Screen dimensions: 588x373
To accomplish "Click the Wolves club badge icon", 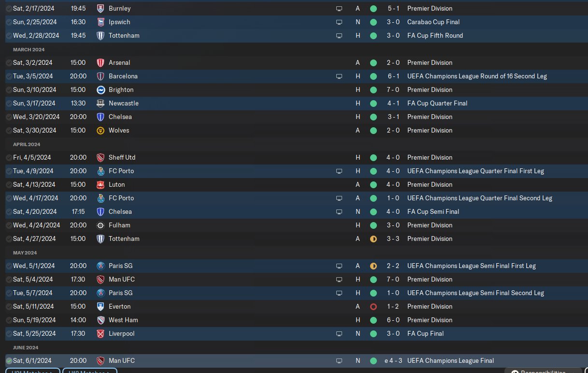I will pos(100,130).
